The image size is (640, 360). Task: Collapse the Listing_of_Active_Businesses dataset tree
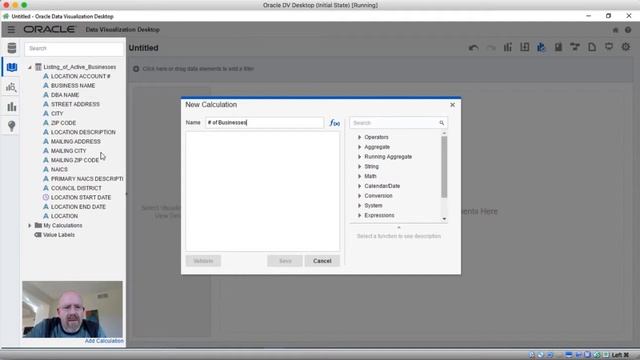coord(30,67)
